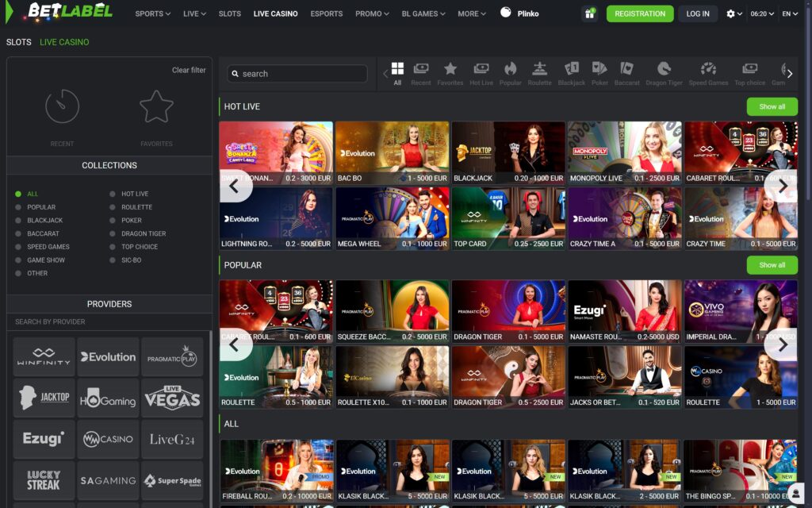Click the green Registration button
This screenshot has width=812, height=508.
coord(639,13)
